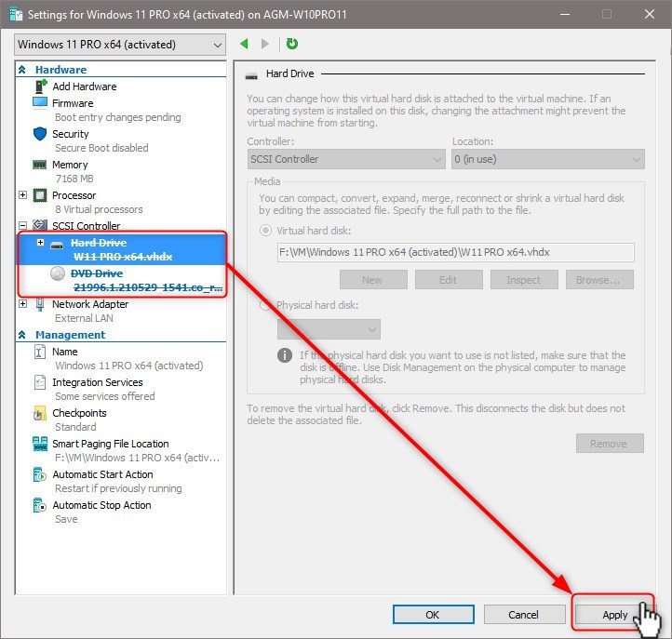
Task: Open the Location dropdown
Action: (x=548, y=159)
